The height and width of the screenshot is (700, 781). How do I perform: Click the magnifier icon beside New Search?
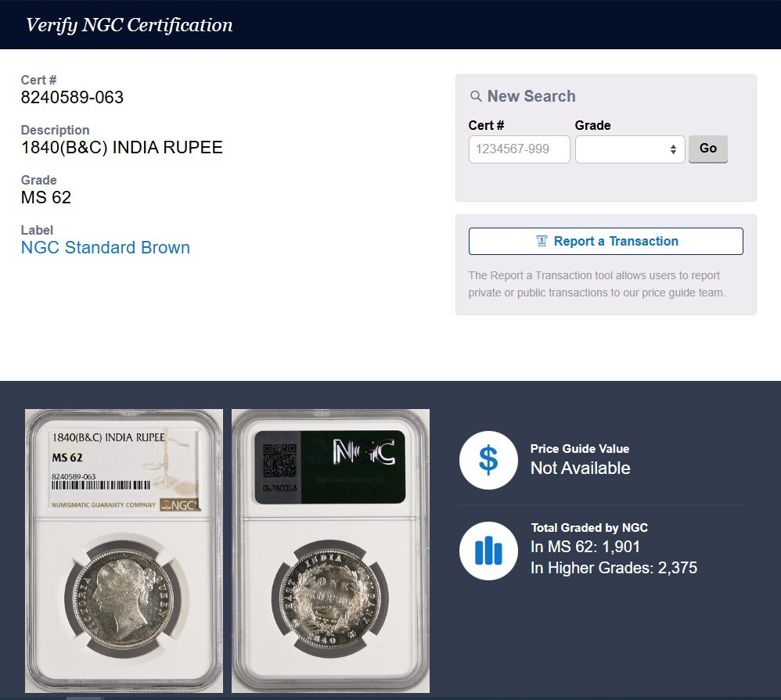(476, 96)
